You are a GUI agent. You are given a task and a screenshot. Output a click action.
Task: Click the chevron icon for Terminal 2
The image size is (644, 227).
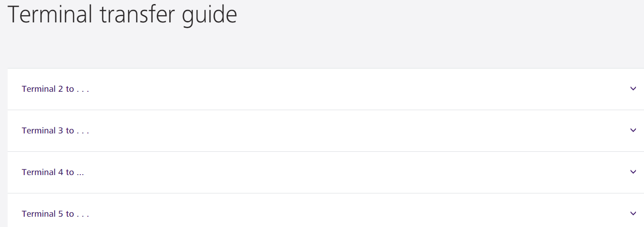click(x=633, y=89)
